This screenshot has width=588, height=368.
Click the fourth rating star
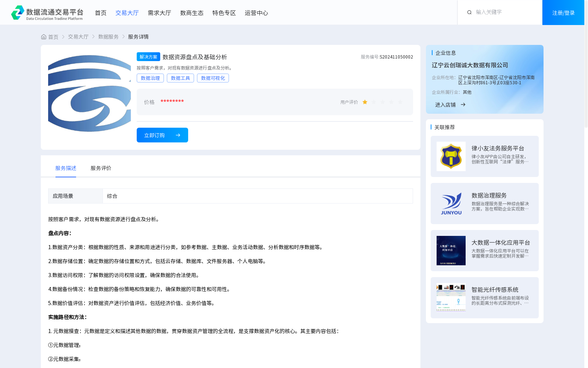click(x=391, y=102)
